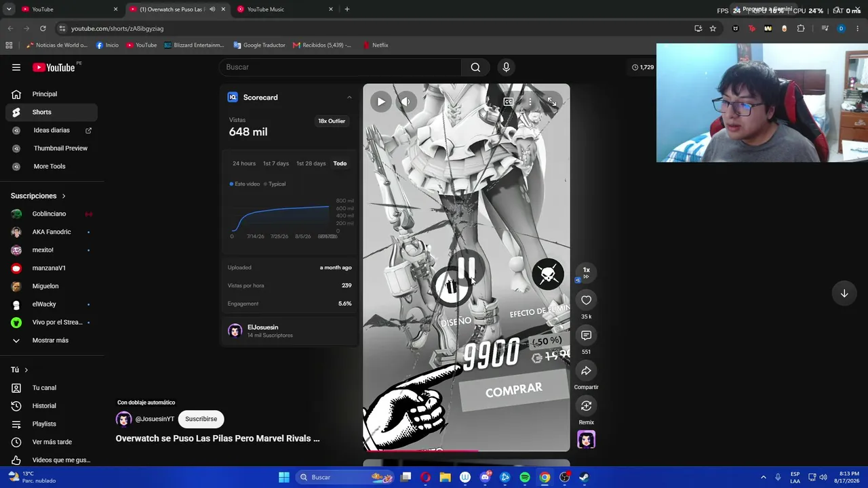Open Historial in the sidebar
Screen dimensions: 868x488
(x=52, y=406)
